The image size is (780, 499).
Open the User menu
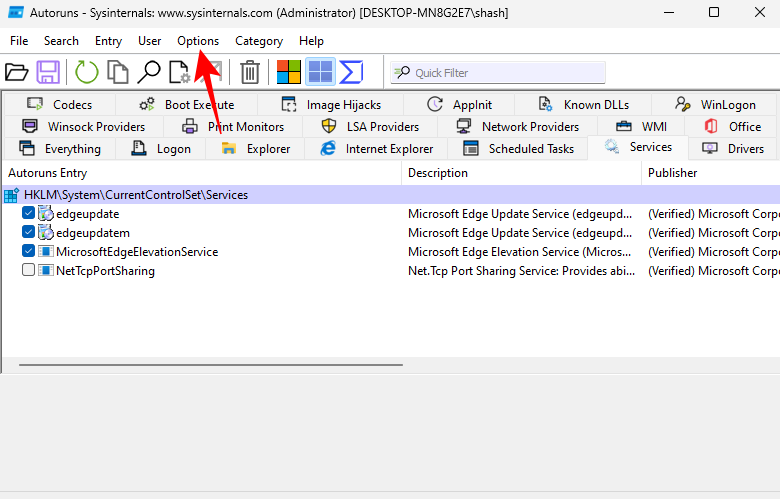click(150, 41)
